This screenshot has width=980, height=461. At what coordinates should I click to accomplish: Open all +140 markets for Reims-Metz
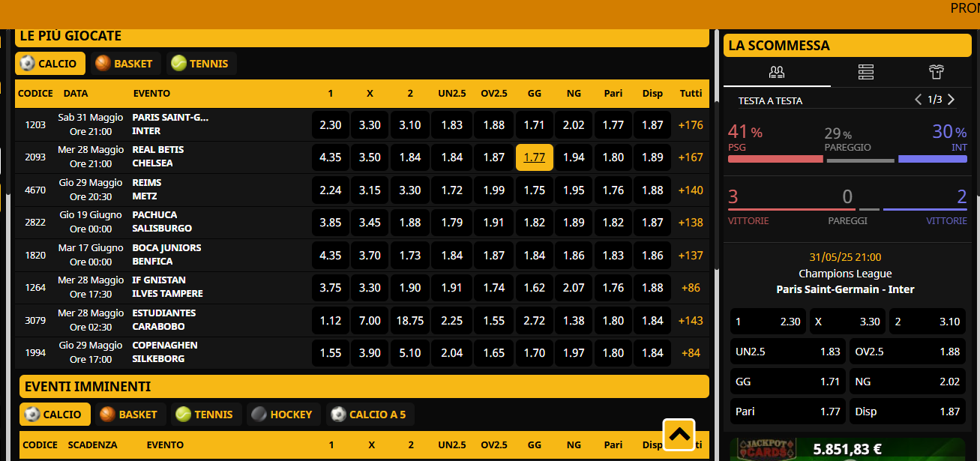tap(691, 190)
